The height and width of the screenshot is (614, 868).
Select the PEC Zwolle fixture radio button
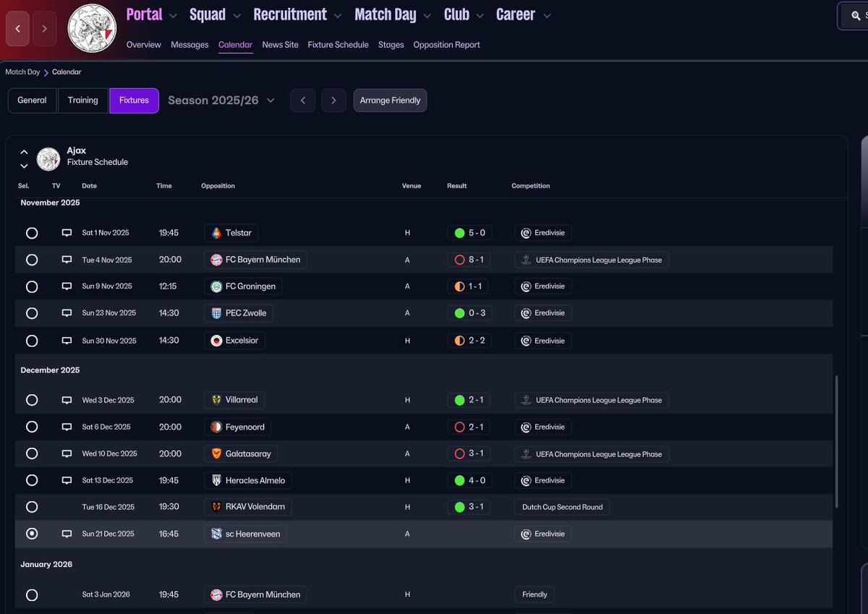pos(32,313)
